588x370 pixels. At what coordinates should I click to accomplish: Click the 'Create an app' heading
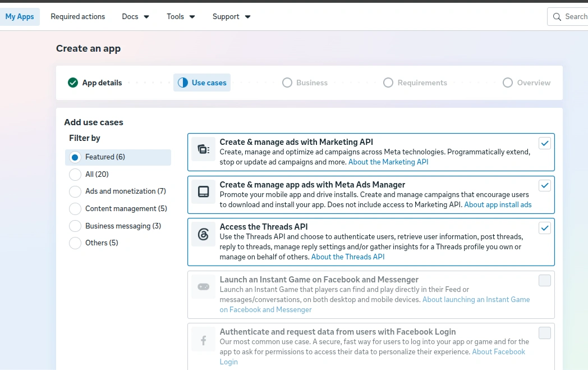89,49
